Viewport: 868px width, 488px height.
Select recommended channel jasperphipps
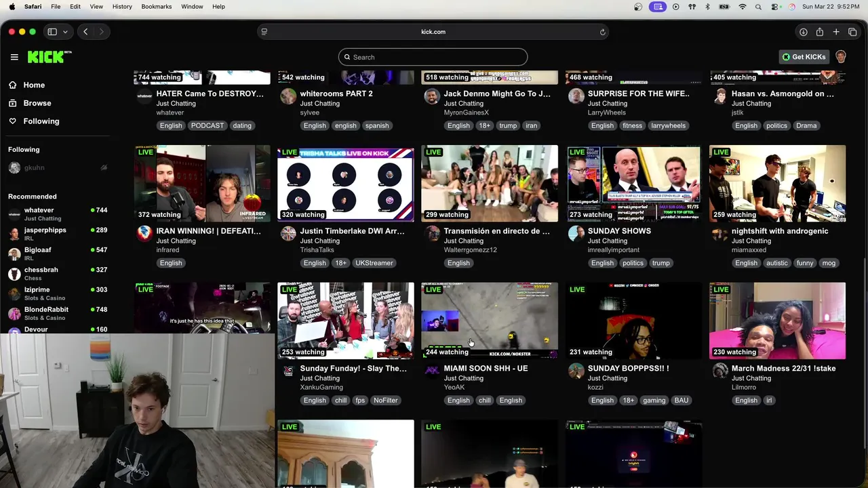pos(57,234)
